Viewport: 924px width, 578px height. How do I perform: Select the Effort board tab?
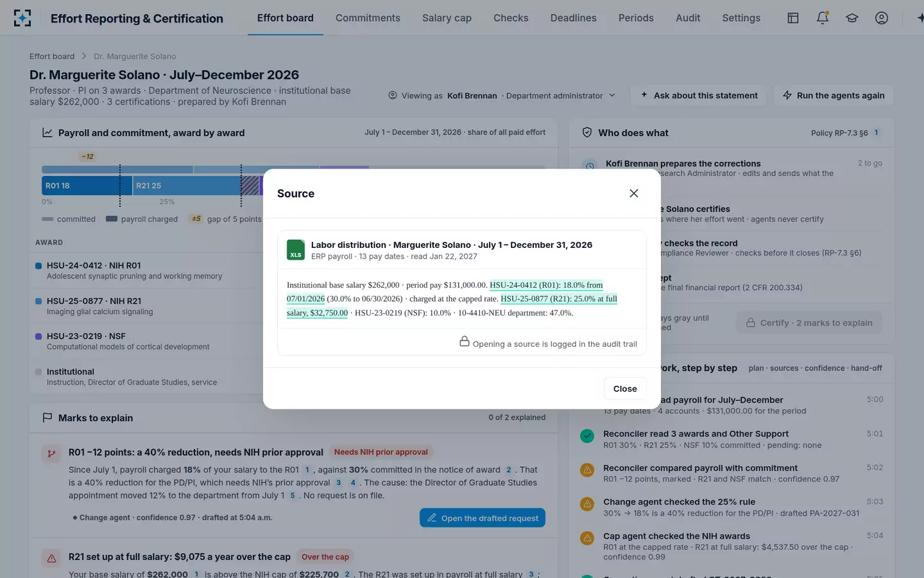tap(286, 18)
